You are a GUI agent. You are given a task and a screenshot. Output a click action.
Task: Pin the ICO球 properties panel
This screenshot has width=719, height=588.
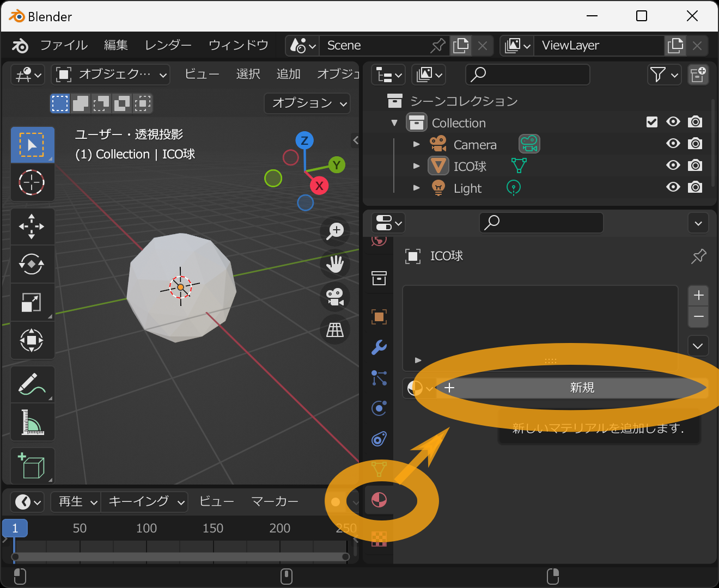pyautogui.click(x=698, y=256)
